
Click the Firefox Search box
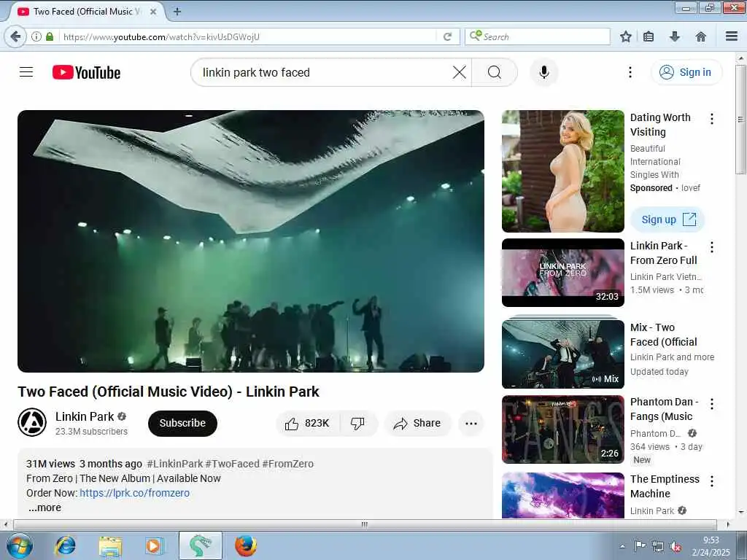(538, 36)
